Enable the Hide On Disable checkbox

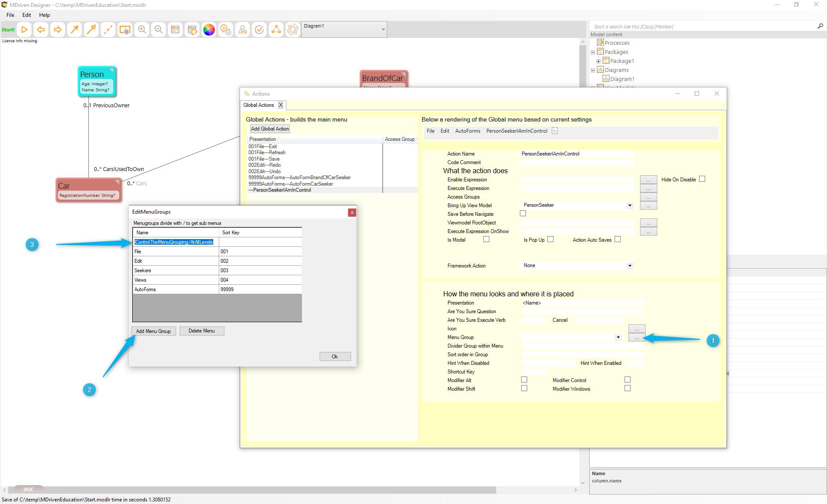(702, 179)
